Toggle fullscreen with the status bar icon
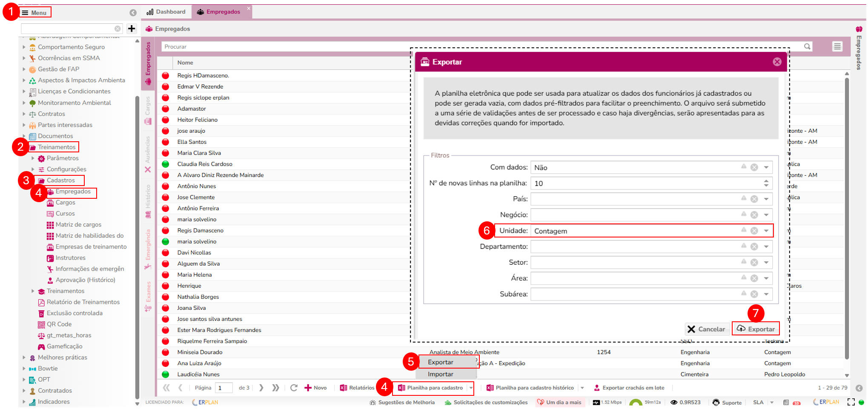868x409 pixels. pyautogui.click(x=851, y=402)
